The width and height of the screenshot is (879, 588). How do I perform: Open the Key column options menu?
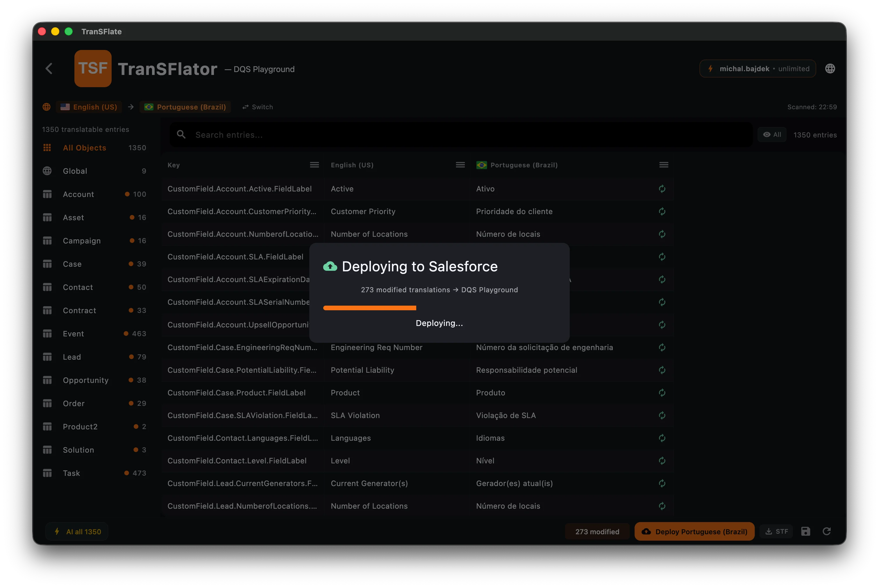(x=315, y=165)
